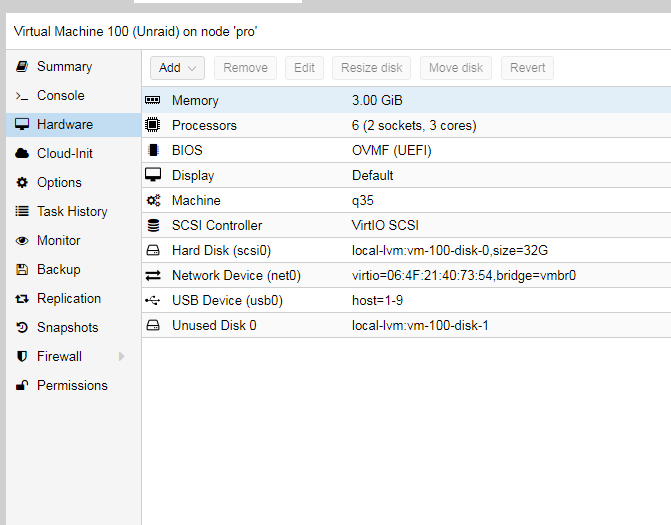Click the SCSI Controller database icon
The height and width of the screenshot is (525, 671).
(x=153, y=225)
